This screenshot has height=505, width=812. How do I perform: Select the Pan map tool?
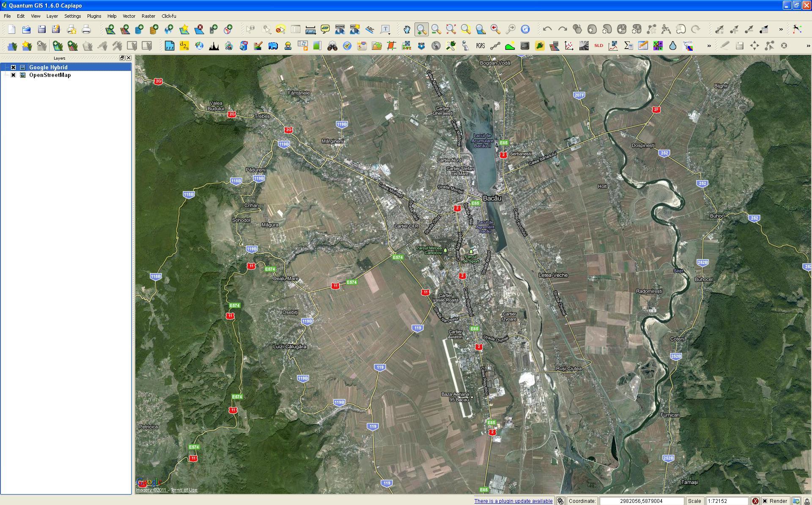[x=406, y=29]
